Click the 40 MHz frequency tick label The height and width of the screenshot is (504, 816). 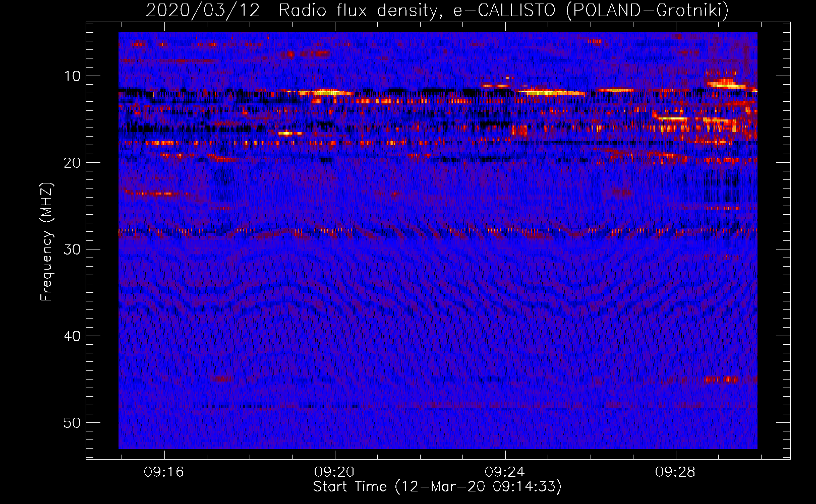coord(73,336)
